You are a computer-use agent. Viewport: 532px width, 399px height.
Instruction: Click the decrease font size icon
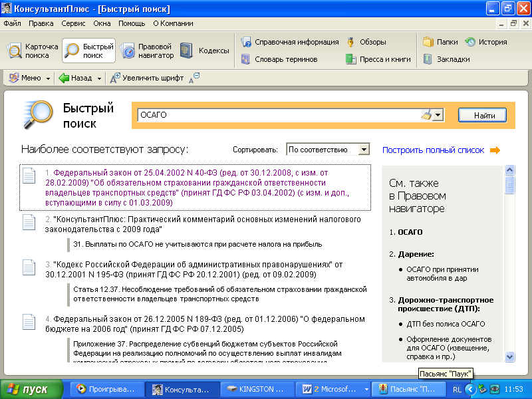coord(194,78)
